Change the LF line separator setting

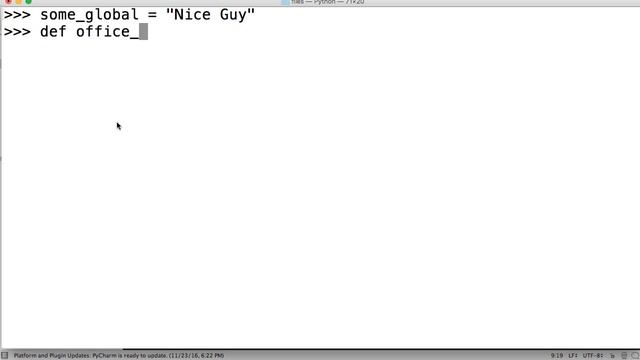pos(573,356)
